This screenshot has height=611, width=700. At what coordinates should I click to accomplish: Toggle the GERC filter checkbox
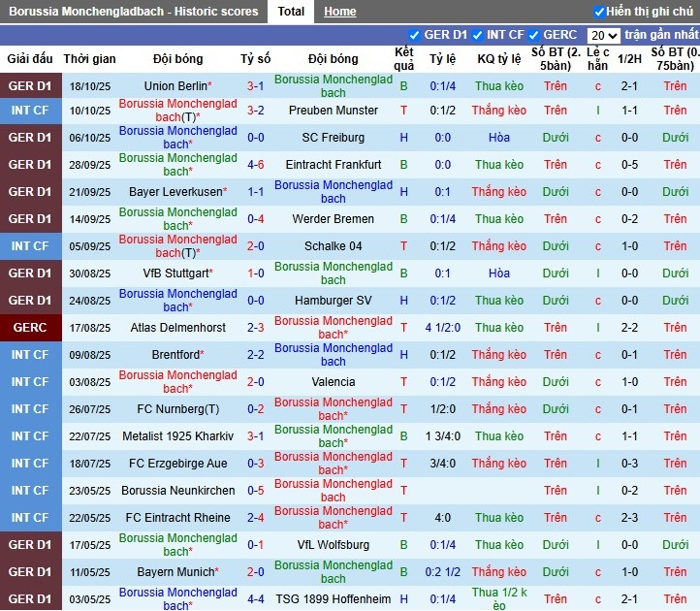coord(534,35)
